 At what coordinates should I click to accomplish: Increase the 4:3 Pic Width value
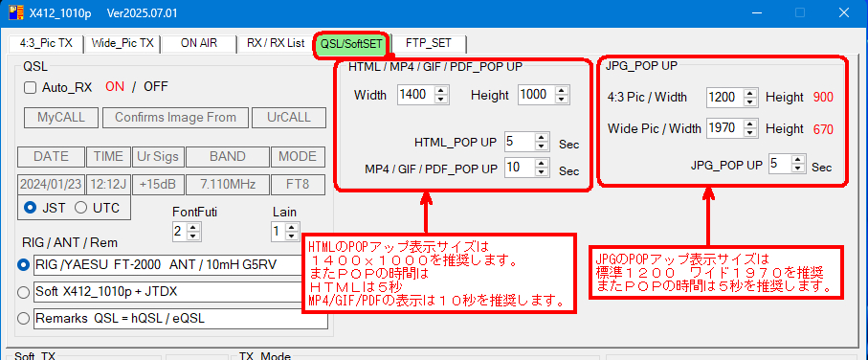pyautogui.click(x=750, y=94)
